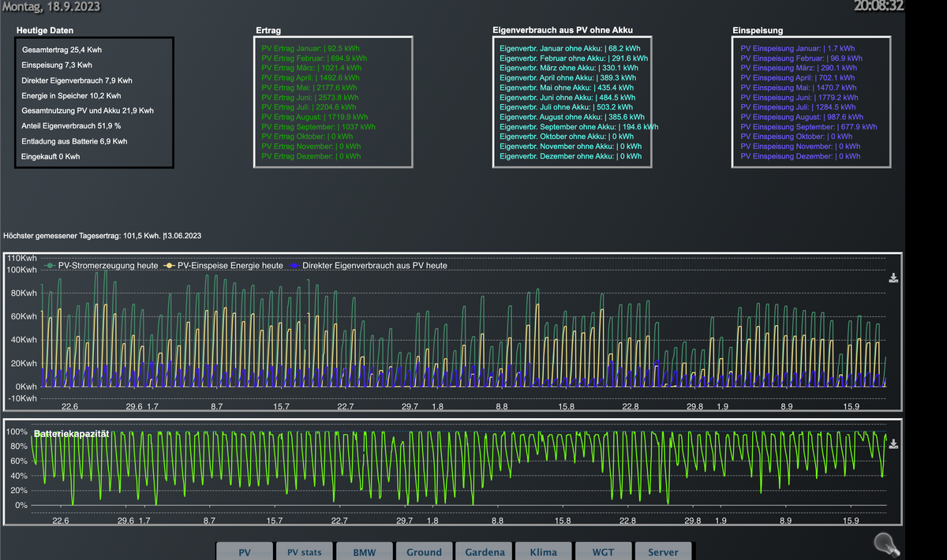Click the clock showing 20:08:32
The image size is (947, 560).
click(x=878, y=6)
